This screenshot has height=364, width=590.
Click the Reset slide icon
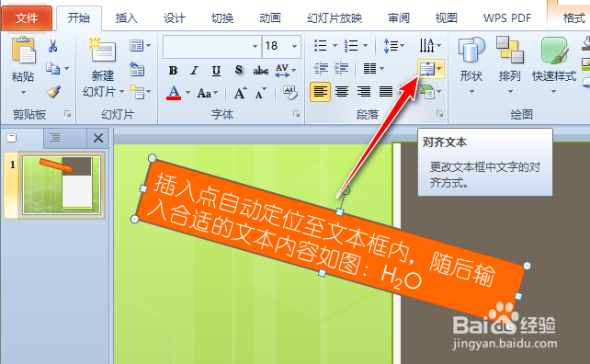tap(137, 69)
